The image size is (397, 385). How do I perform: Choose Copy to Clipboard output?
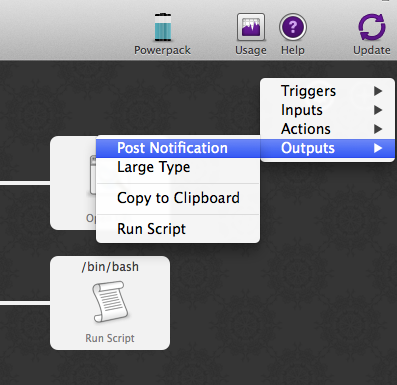(x=178, y=198)
